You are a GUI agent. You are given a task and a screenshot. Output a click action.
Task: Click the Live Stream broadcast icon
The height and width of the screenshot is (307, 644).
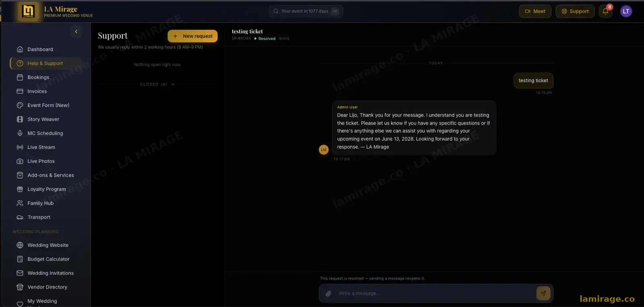tap(20, 147)
